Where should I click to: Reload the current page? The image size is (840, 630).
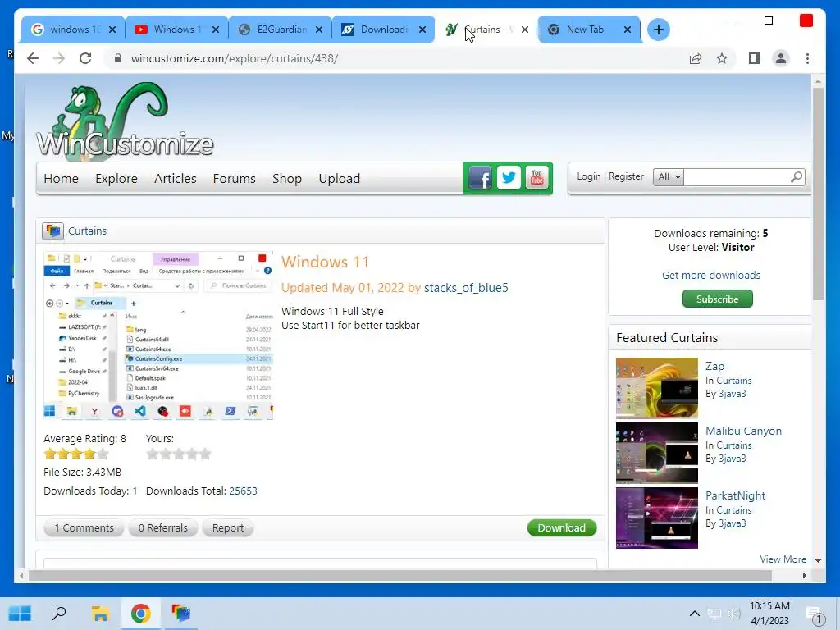pos(85,58)
